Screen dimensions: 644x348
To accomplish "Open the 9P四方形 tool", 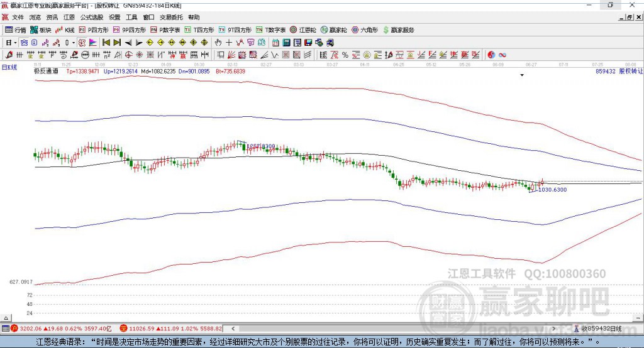I will pyautogui.click(x=130, y=30).
